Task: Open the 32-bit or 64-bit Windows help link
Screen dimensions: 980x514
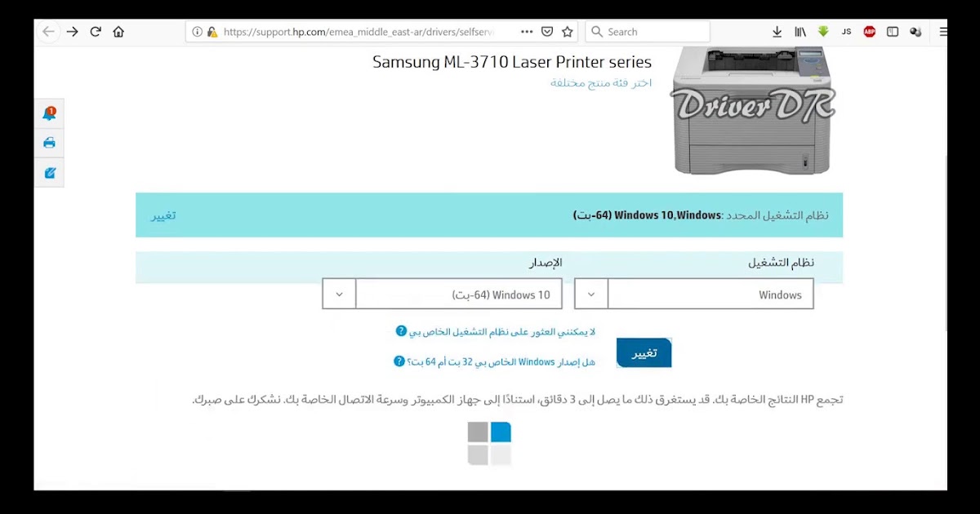Action: coord(501,361)
